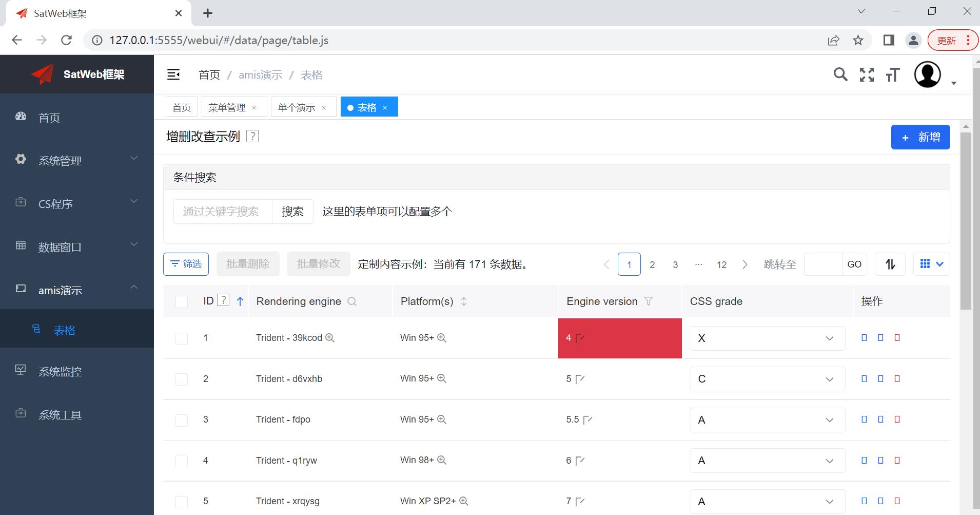980x515 pixels.
Task: Open the column display toggler dropdown
Action: pos(932,264)
